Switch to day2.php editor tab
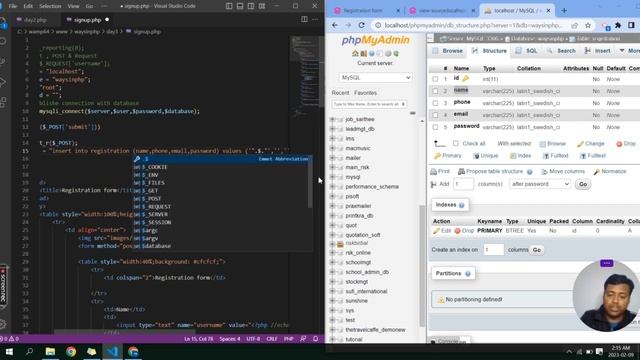Viewport: 640px width, 360px height. 35,20
